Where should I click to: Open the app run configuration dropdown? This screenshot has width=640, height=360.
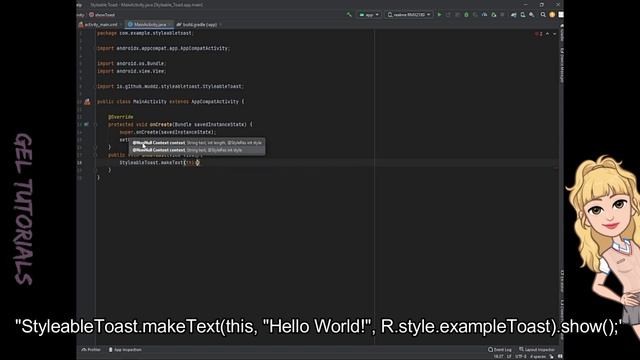click(369, 15)
